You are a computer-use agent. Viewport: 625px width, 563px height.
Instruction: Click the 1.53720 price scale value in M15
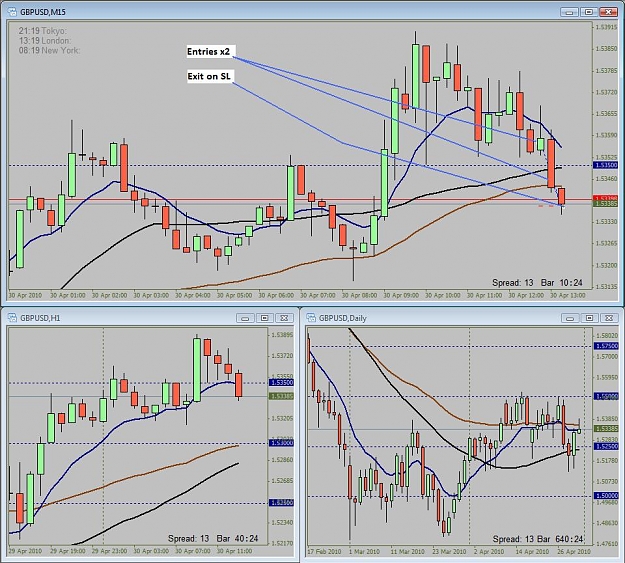(606, 92)
